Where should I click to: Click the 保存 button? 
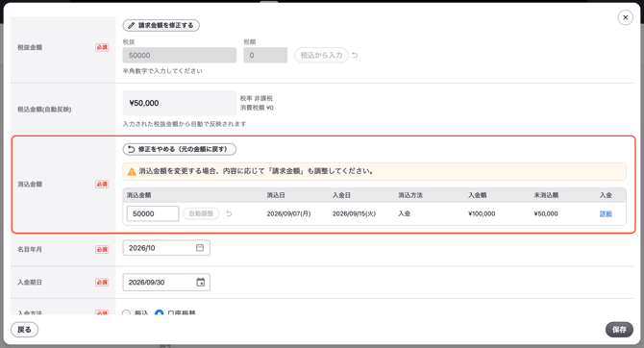point(619,330)
